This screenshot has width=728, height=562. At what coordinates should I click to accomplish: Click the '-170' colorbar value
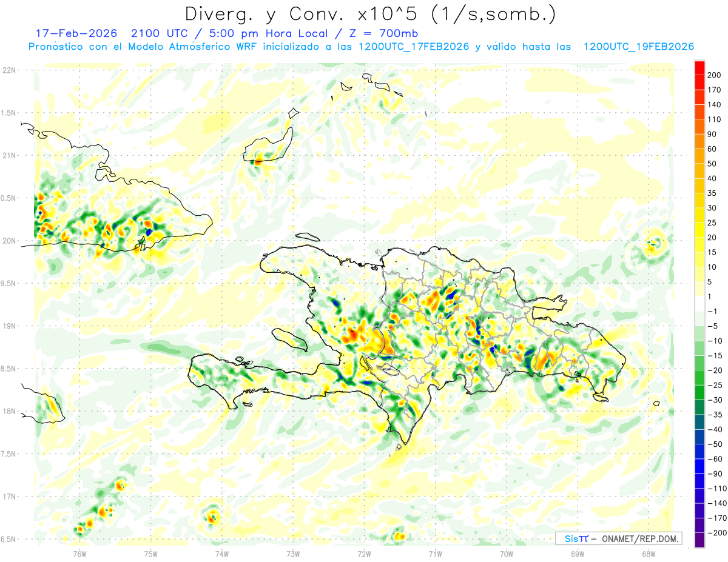click(x=716, y=518)
